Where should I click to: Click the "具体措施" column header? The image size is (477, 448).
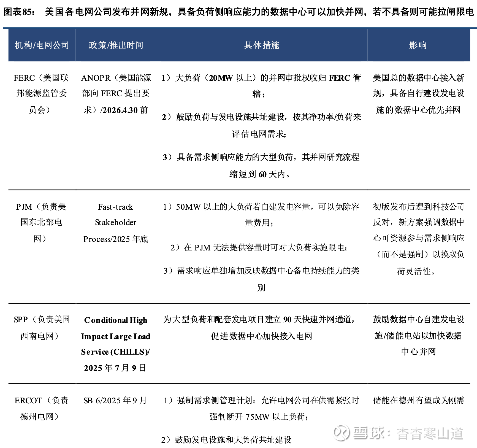[262, 45]
